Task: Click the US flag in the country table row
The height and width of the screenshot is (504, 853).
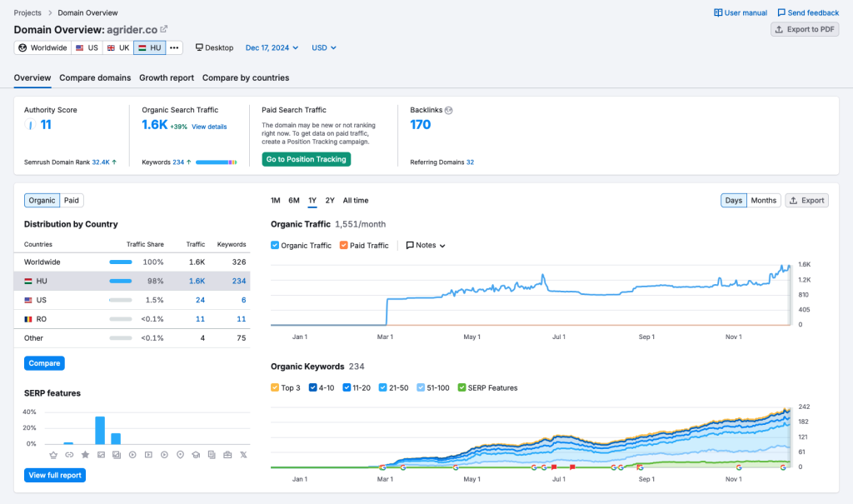Action: pyautogui.click(x=28, y=300)
